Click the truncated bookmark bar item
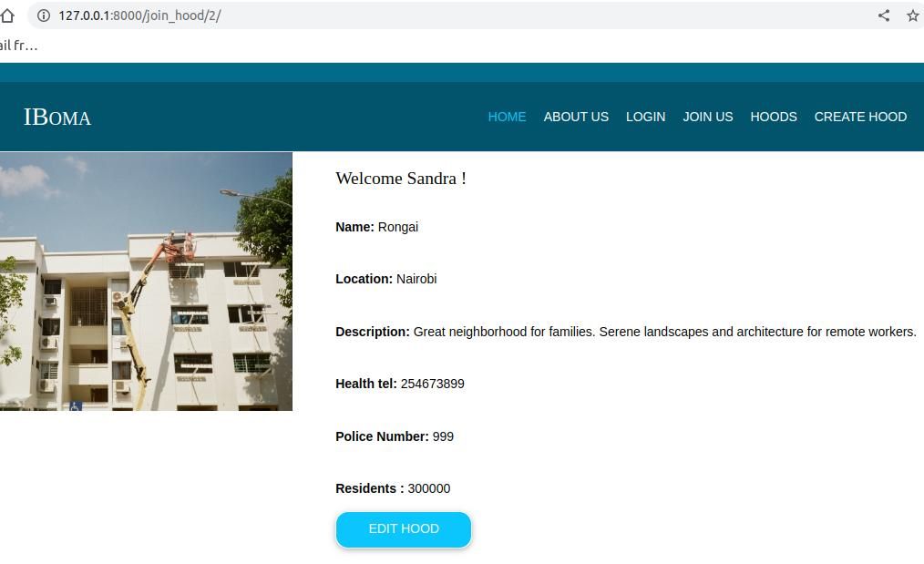 coord(18,46)
